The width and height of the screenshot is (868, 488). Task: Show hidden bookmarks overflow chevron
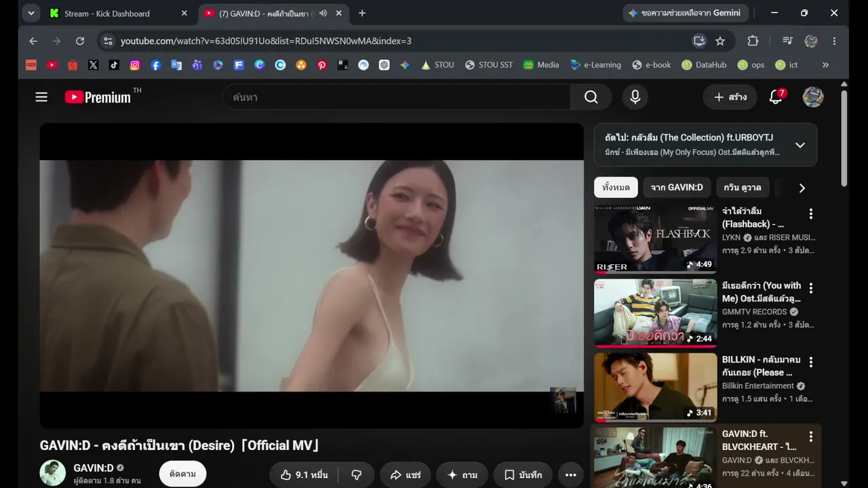tap(825, 65)
